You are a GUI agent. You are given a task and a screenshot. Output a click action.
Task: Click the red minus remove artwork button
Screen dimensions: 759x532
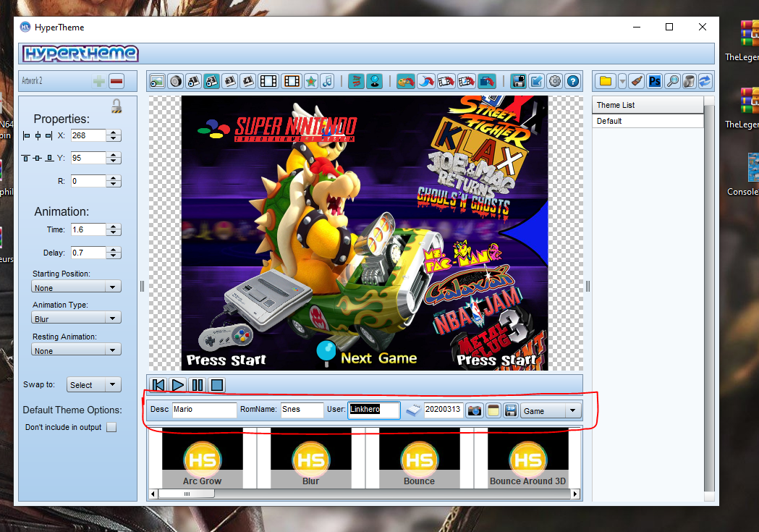click(116, 81)
